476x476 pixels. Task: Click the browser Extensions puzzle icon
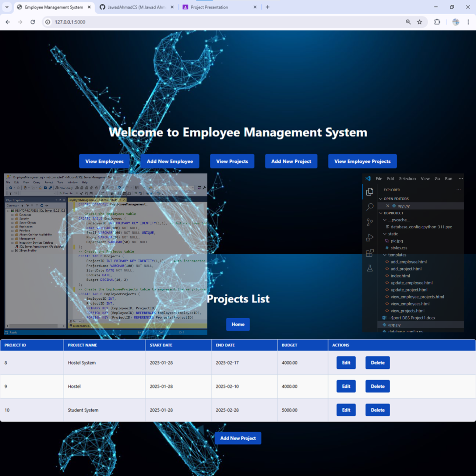437,22
